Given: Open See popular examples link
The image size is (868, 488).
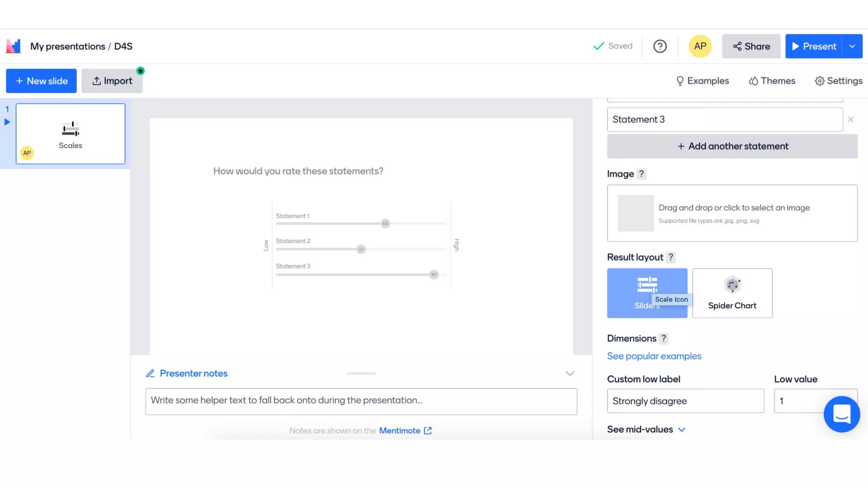Looking at the screenshot, I should (x=654, y=356).
